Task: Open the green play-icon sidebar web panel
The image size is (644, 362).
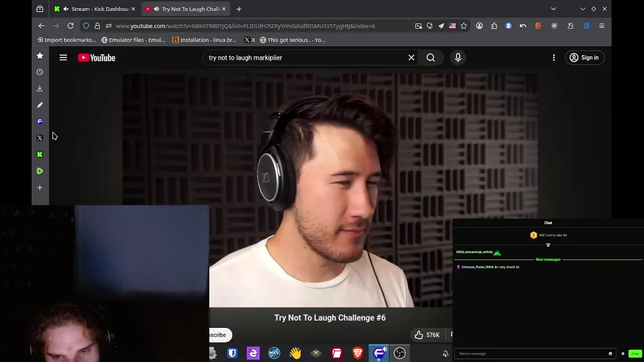Action: pyautogui.click(x=40, y=171)
